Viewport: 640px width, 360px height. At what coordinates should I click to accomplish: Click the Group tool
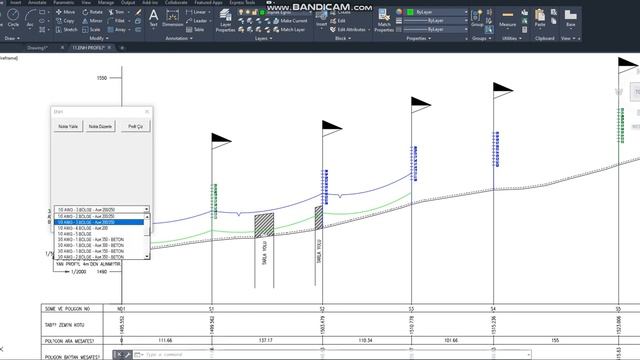click(477, 18)
